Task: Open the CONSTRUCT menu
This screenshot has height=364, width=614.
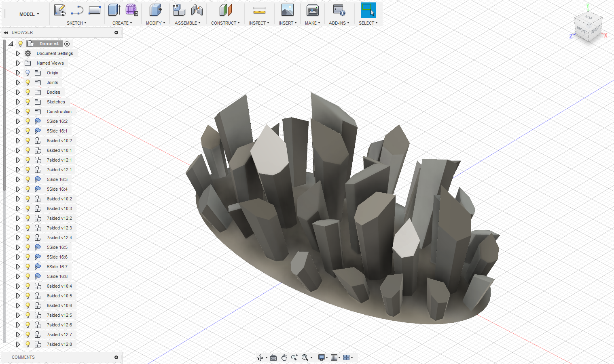Action: tap(225, 23)
